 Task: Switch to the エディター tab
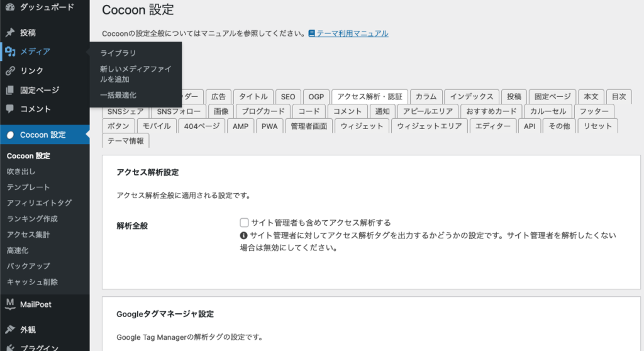pos(493,126)
